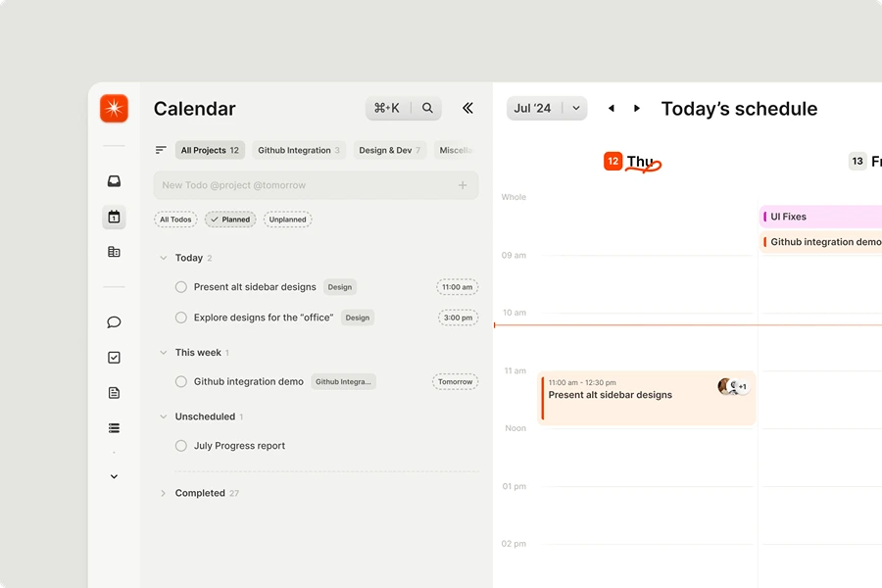The height and width of the screenshot is (588, 882).
Task: Open the chat bubble icon in sidebar
Action: pyautogui.click(x=114, y=322)
